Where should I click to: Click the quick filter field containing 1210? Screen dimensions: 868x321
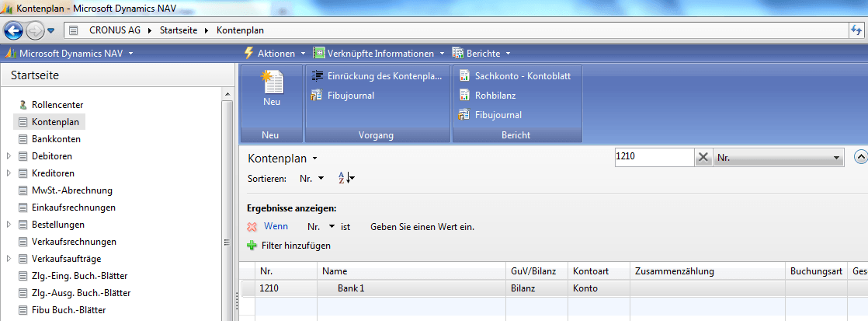[x=654, y=158]
